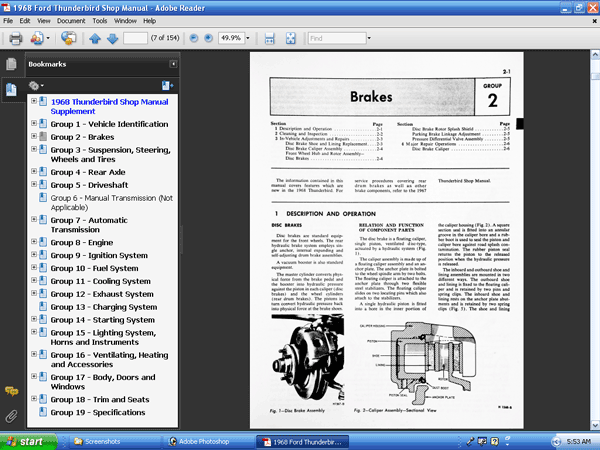Expand Group 8 - Engine bookmark
The image size is (600, 450).
(x=34, y=242)
